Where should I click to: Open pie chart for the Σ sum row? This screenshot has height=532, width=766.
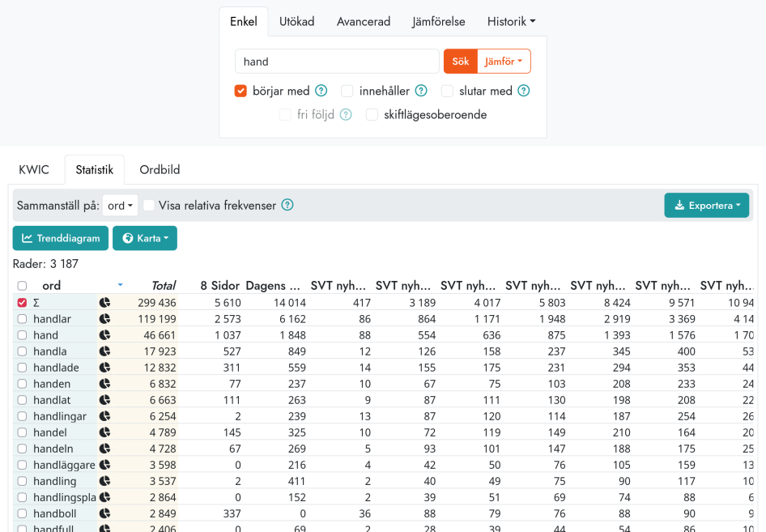point(104,303)
